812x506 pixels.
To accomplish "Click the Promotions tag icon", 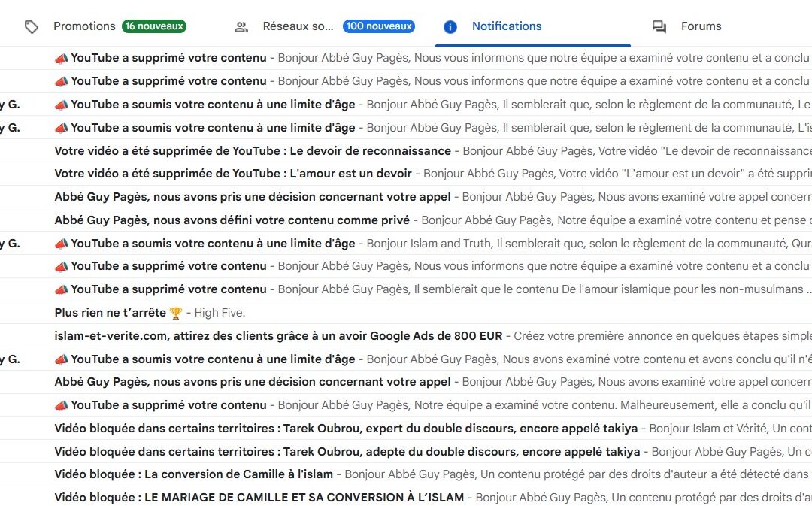I will [32, 27].
